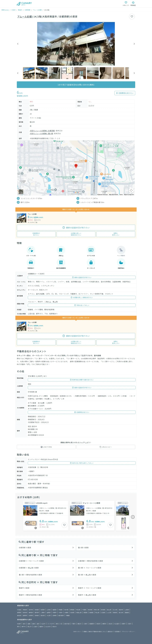This screenshot has height=644, width=152.
Task: Open 箕面市 × フローリング の賃貸
Action: (x=106, y=588)
